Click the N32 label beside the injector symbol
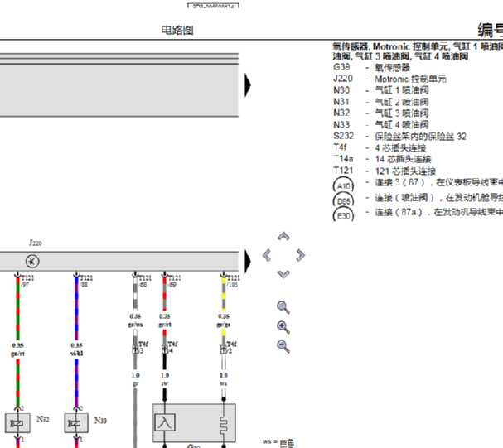The image size is (503, 448). (x=42, y=419)
